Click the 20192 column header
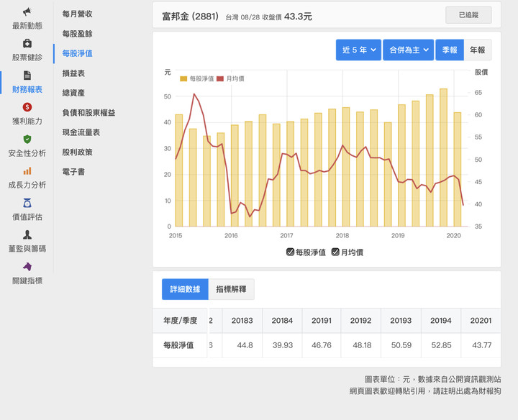This screenshot has width=518, height=420. tap(360, 320)
